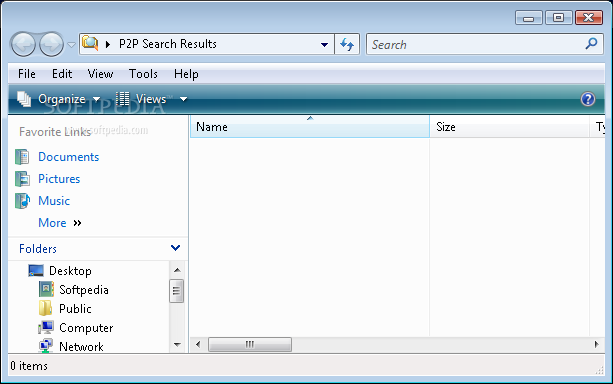
Task: Maximize the explorer window
Action: point(559,18)
